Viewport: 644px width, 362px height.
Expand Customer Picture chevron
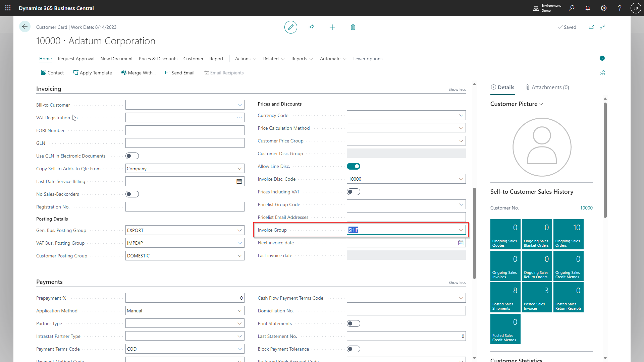pyautogui.click(x=541, y=104)
